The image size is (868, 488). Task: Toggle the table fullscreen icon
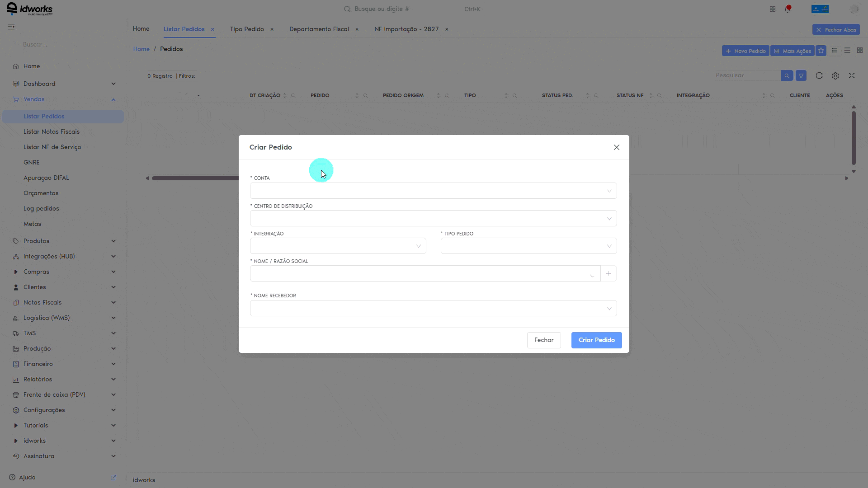point(852,75)
